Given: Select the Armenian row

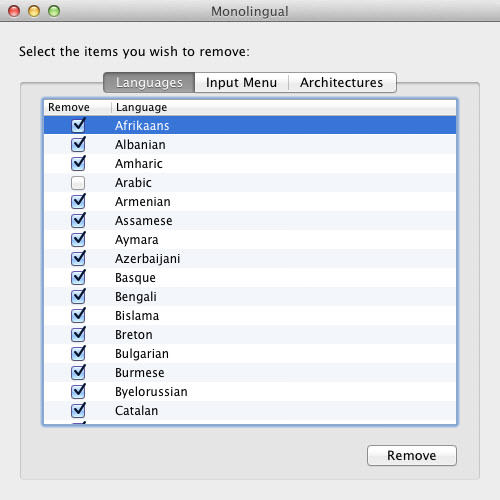Looking at the screenshot, I should click(x=250, y=202).
